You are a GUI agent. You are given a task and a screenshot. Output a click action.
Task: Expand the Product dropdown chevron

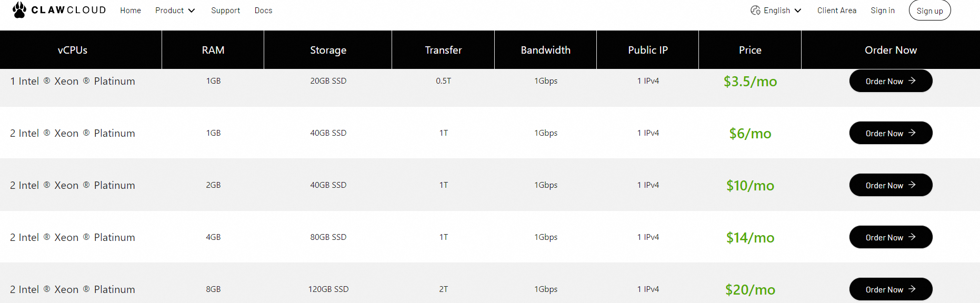[x=192, y=11]
